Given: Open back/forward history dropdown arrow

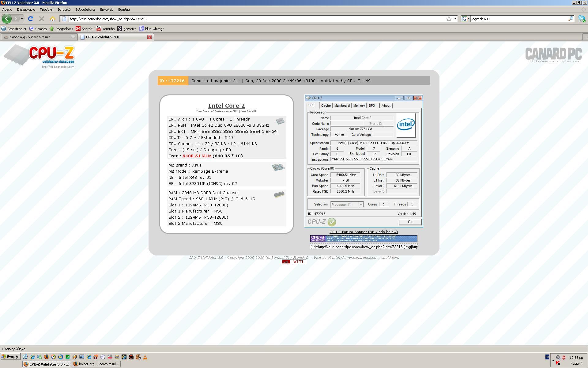Looking at the screenshot, I should (x=22, y=19).
